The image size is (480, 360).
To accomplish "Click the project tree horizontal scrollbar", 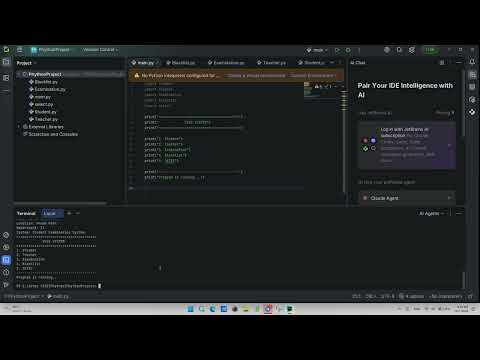I will pyautogui.click(x=61, y=203).
